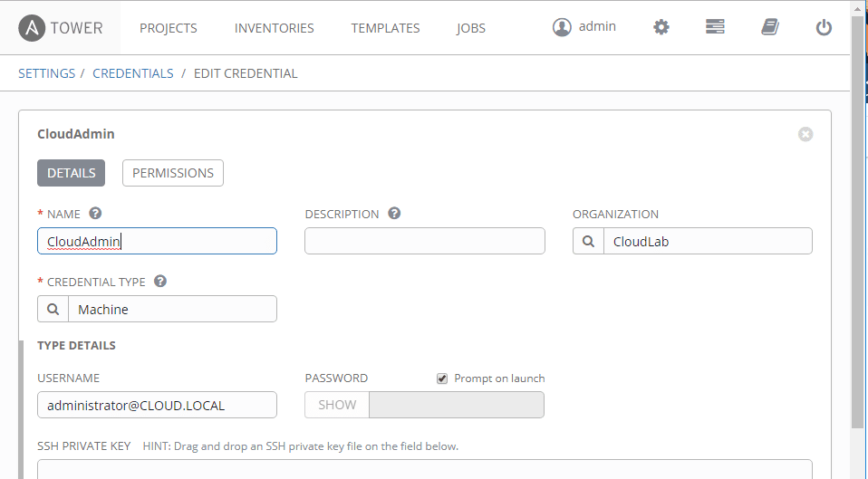This screenshot has height=479, width=868.
Task: Go to the Projects menu
Action: coord(169,28)
